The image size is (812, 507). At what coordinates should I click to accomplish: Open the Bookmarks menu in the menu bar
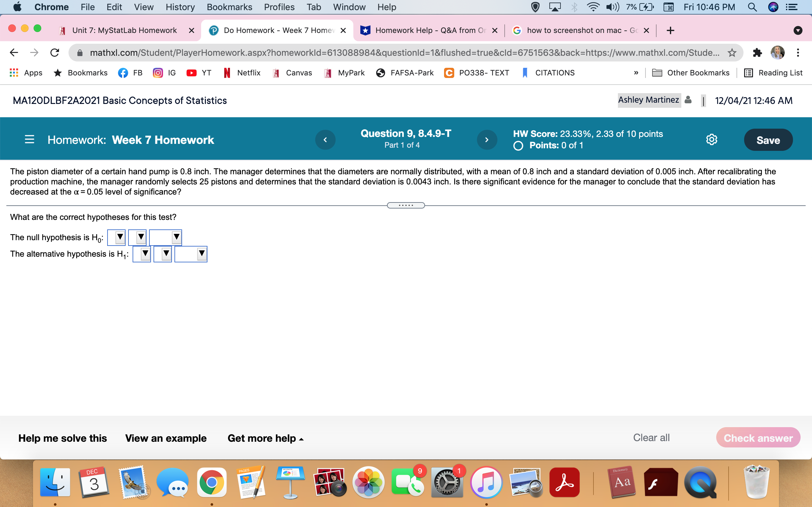pyautogui.click(x=229, y=7)
